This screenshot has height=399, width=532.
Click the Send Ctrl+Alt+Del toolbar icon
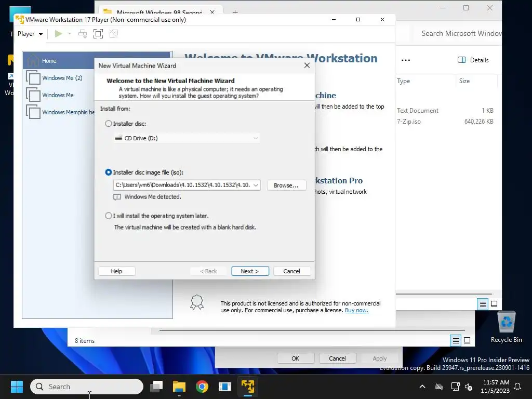click(83, 34)
